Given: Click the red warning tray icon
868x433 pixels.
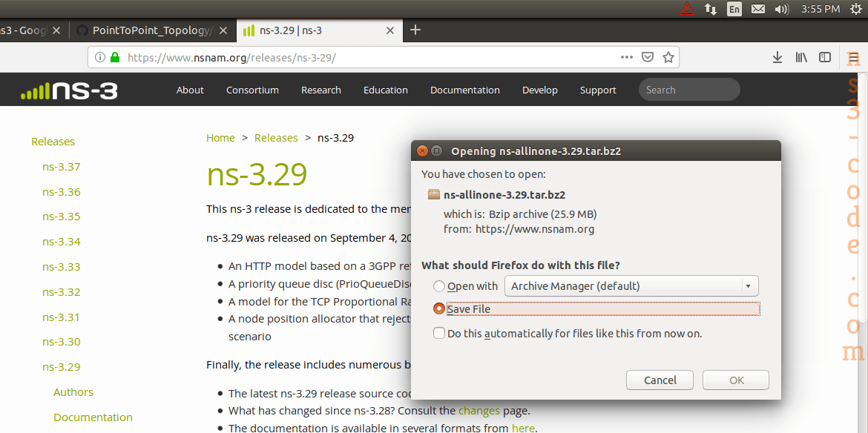Looking at the screenshot, I should [686, 9].
